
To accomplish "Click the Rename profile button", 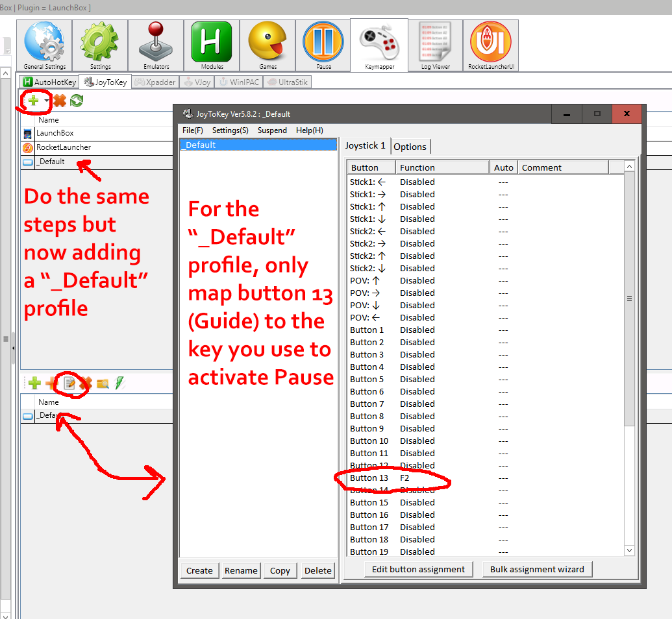I will tap(241, 570).
